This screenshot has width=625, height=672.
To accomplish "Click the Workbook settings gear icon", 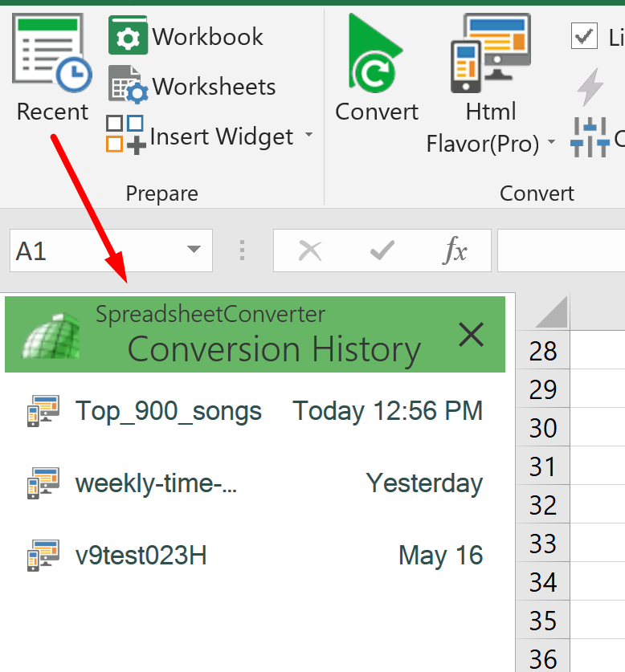I will click(129, 35).
